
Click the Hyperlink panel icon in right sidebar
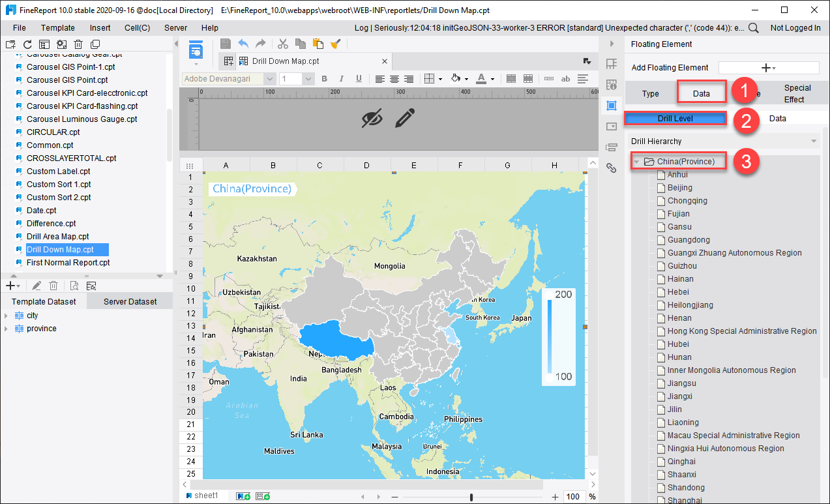click(x=611, y=168)
